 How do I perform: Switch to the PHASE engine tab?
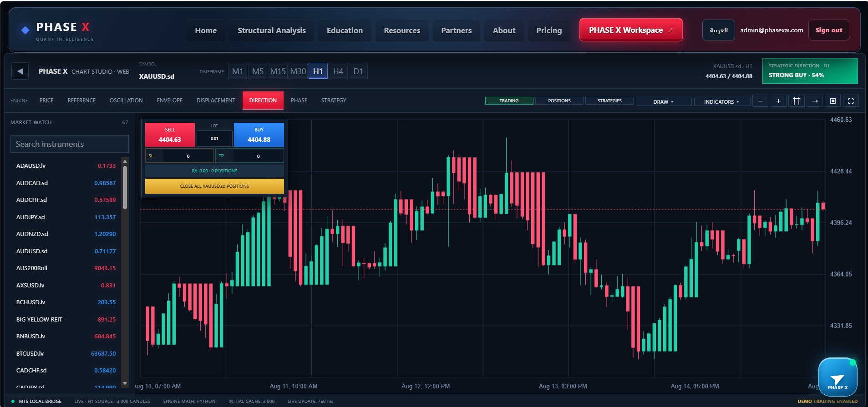(299, 100)
